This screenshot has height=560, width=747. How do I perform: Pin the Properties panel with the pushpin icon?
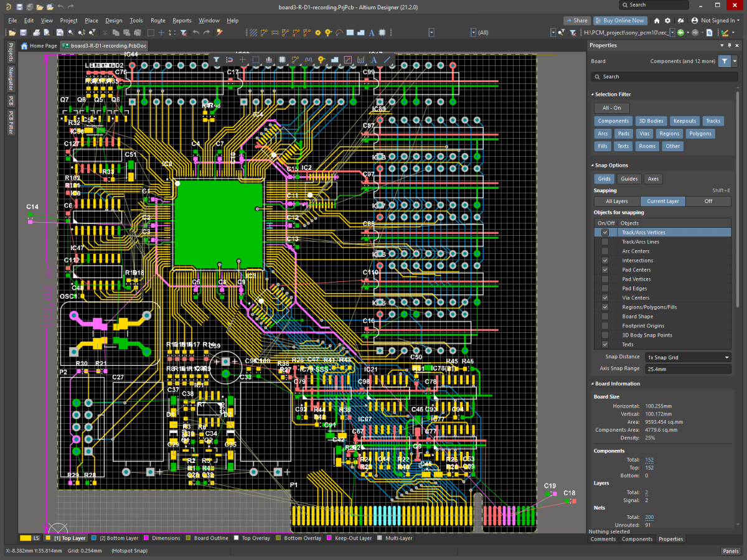tap(730, 45)
